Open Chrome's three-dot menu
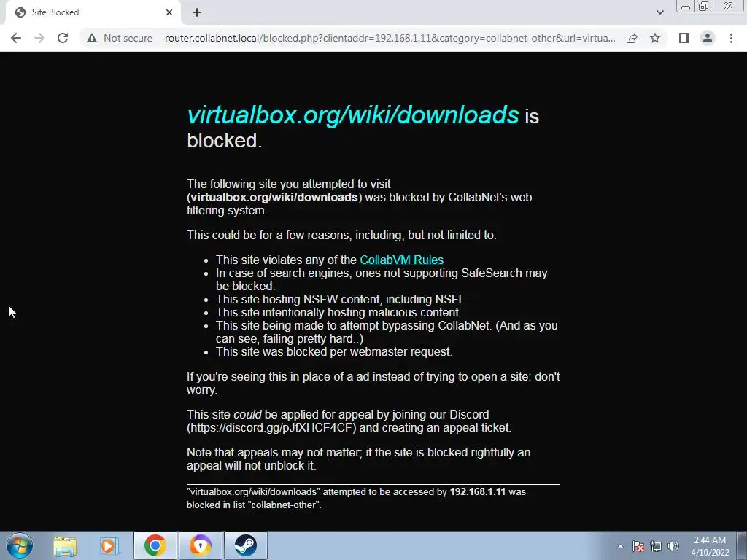The width and height of the screenshot is (747, 560). coord(731,38)
